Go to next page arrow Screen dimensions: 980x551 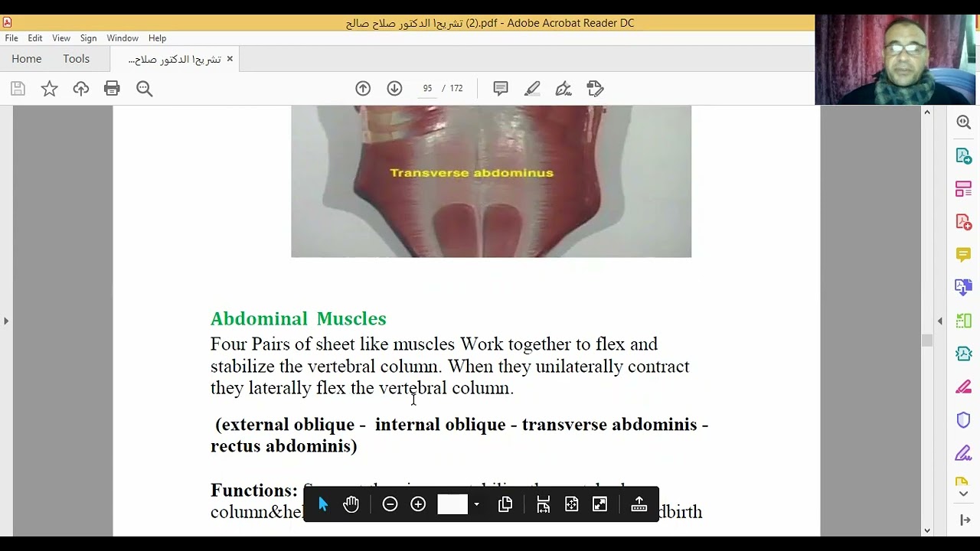point(394,89)
